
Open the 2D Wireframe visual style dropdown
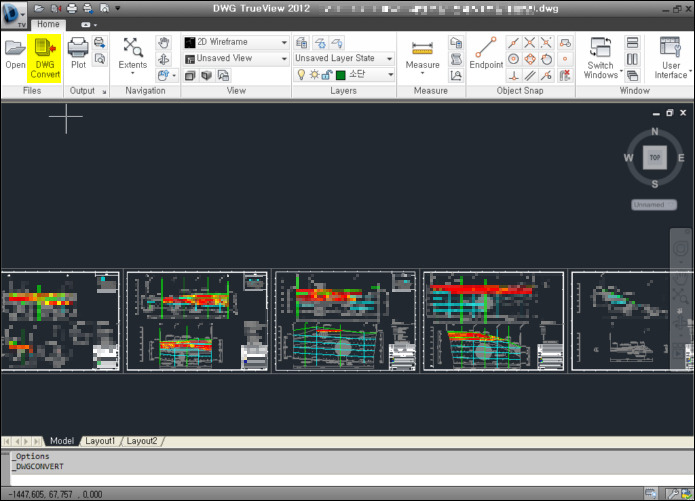236,42
